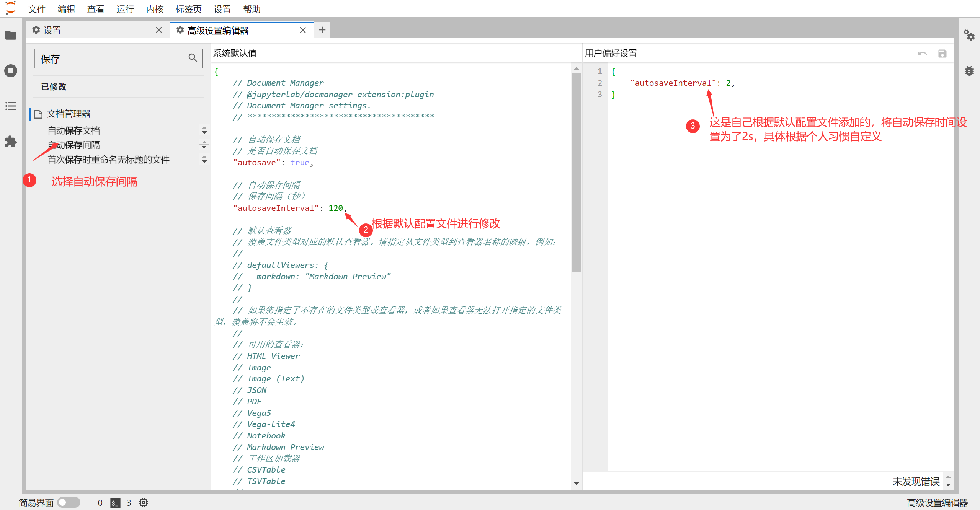Expand stepper beside 自动保存间隔 setting
This screenshot has height=510, width=980.
(204, 145)
